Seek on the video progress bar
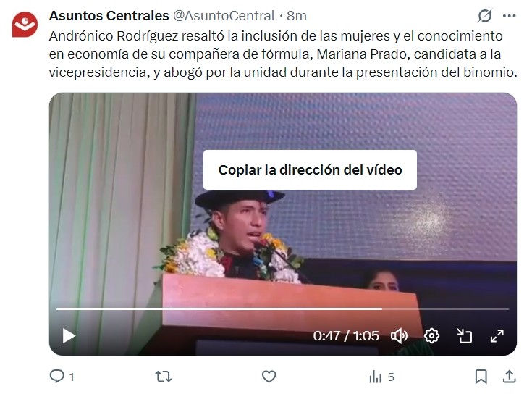 coord(283,309)
